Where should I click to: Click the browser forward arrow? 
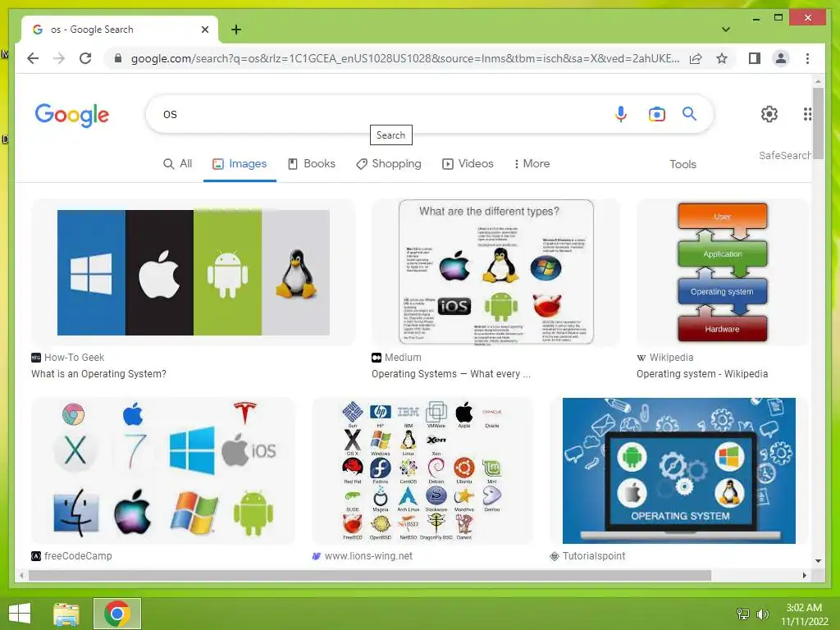tap(59, 58)
